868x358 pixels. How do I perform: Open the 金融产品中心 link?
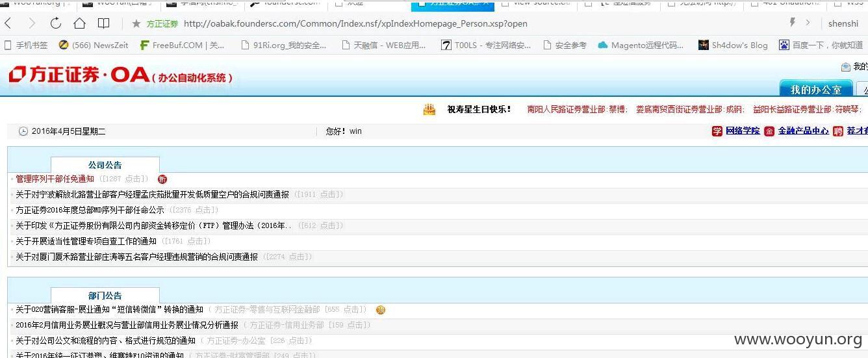click(803, 131)
